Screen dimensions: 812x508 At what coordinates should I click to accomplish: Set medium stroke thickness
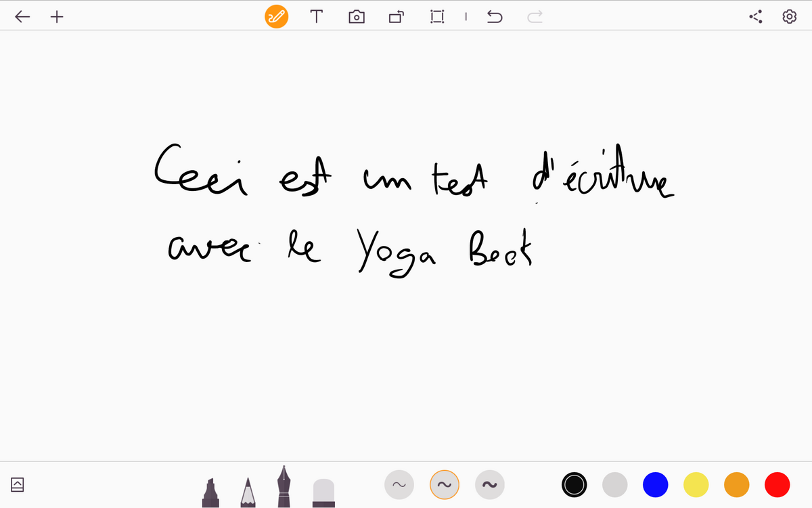(x=445, y=484)
